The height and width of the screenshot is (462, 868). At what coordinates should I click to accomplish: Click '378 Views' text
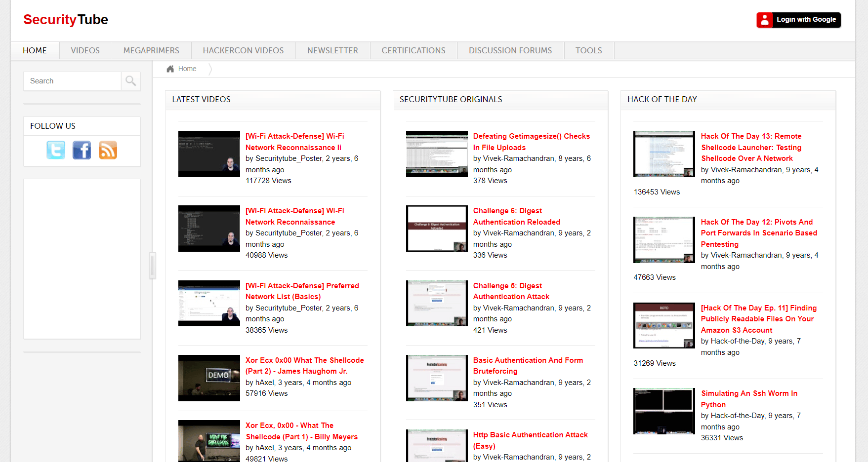[490, 181]
